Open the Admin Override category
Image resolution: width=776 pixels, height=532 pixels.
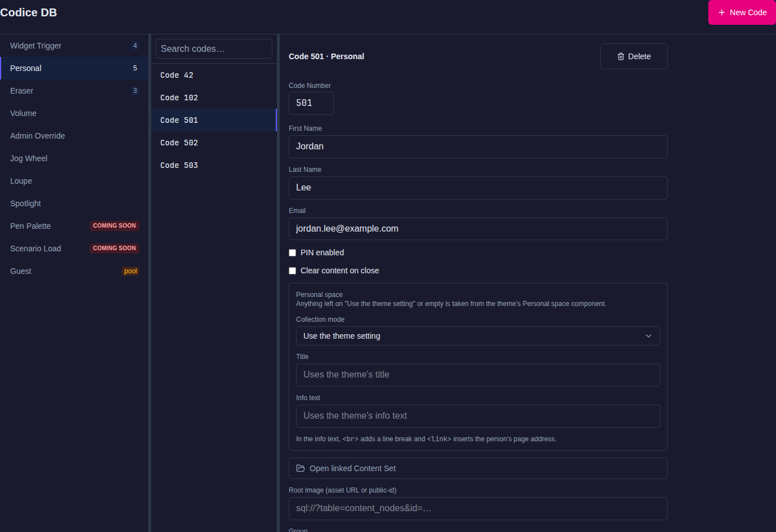74,136
